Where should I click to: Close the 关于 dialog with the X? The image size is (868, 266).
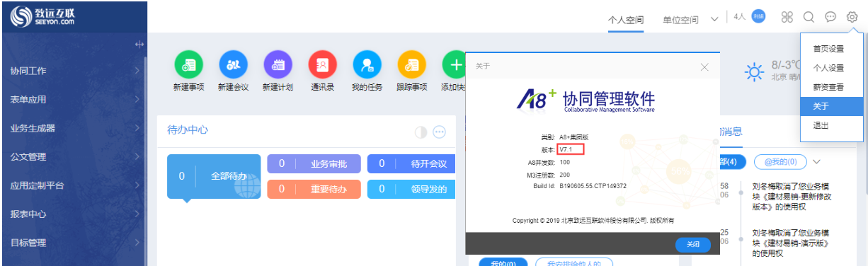pyautogui.click(x=704, y=66)
